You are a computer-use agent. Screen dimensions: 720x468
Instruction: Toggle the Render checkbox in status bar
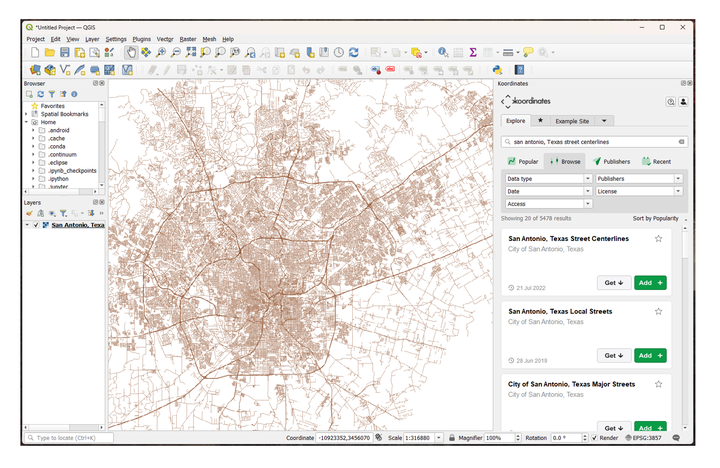coord(595,438)
